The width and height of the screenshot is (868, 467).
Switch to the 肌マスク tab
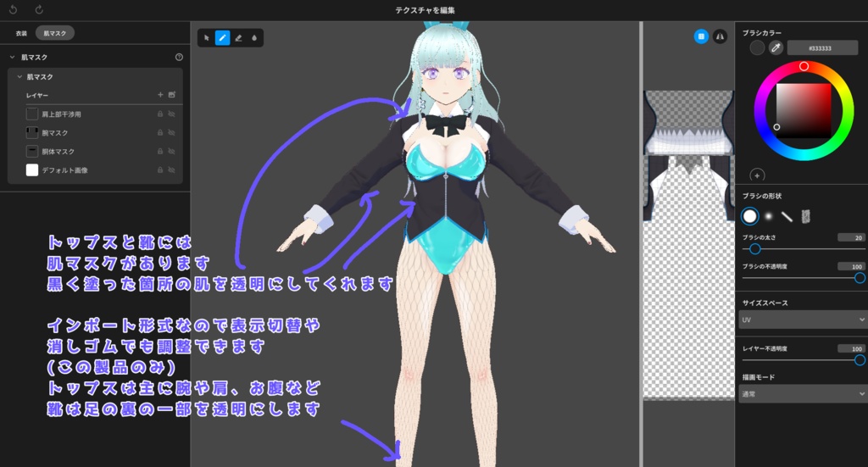[x=55, y=33]
